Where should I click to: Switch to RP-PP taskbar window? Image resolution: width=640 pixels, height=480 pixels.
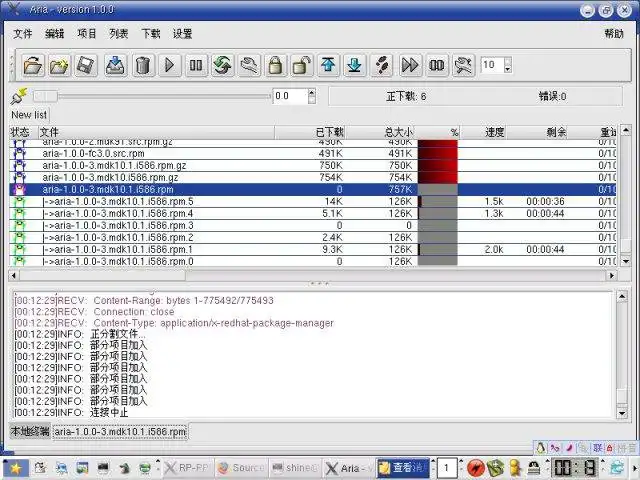click(x=187, y=468)
